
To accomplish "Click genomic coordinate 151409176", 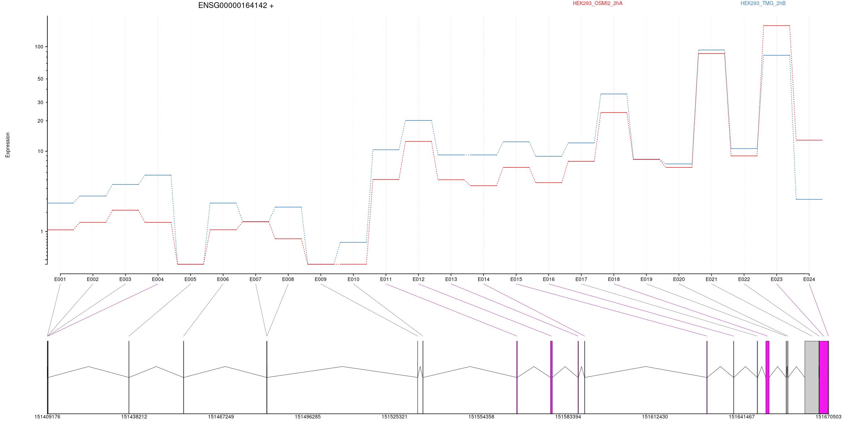I will tap(47, 417).
